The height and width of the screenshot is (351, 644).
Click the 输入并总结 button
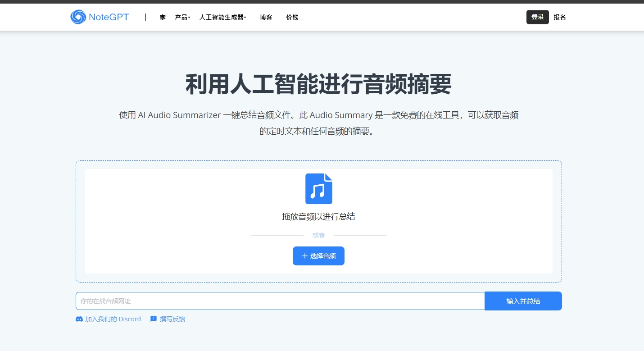pos(523,301)
